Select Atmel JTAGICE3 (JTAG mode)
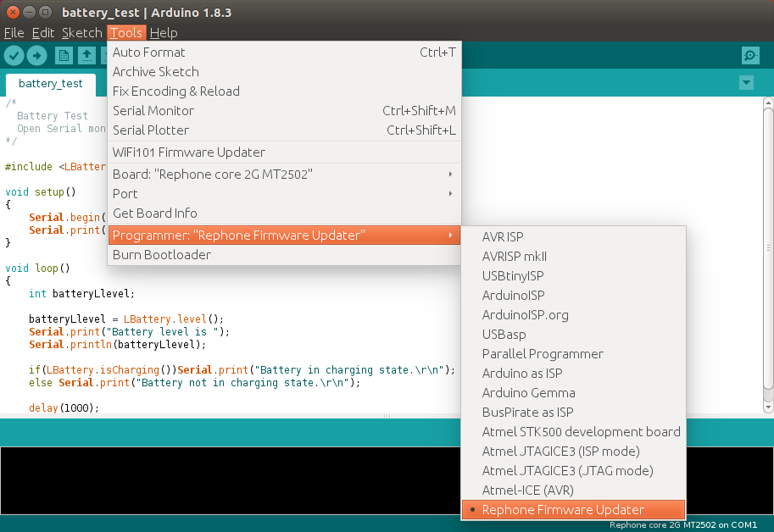The height and width of the screenshot is (532, 774). [x=574, y=471]
